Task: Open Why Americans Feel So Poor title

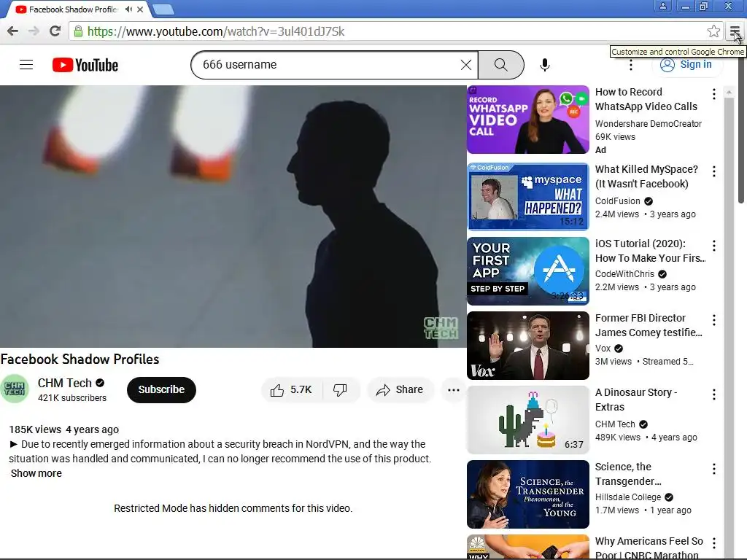Action: (x=649, y=548)
